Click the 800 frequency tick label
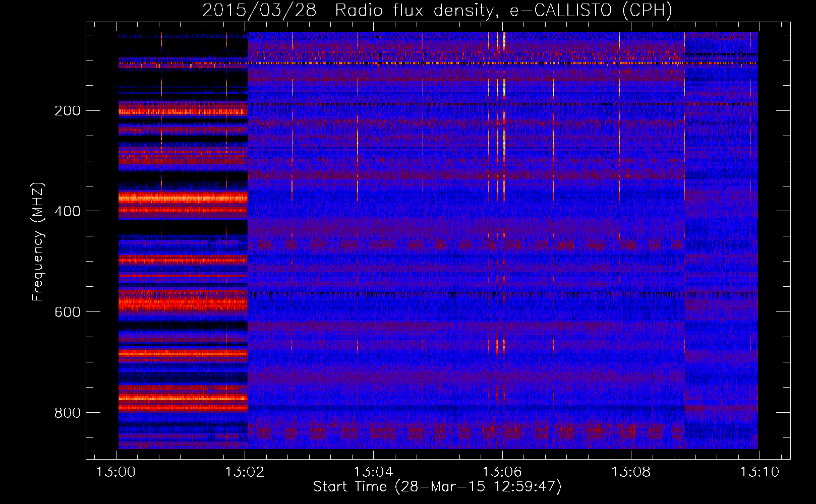816x504 pixels. pos(68,413)
